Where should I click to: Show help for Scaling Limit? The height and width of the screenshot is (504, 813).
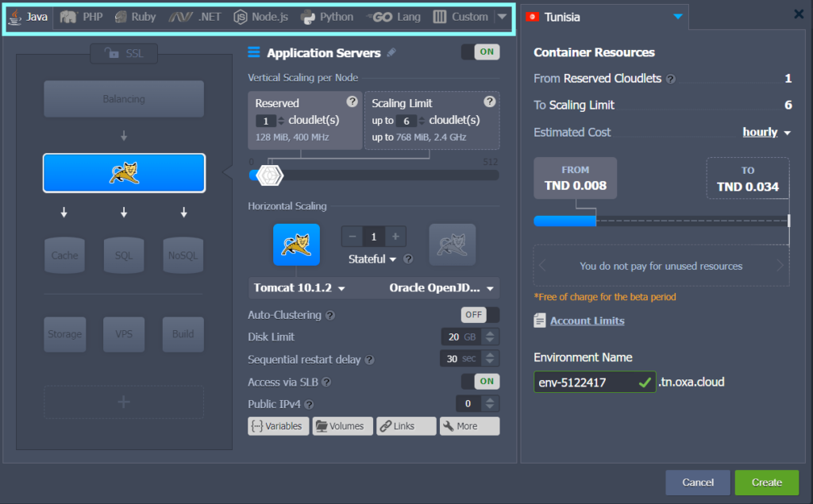coord(489,102)
